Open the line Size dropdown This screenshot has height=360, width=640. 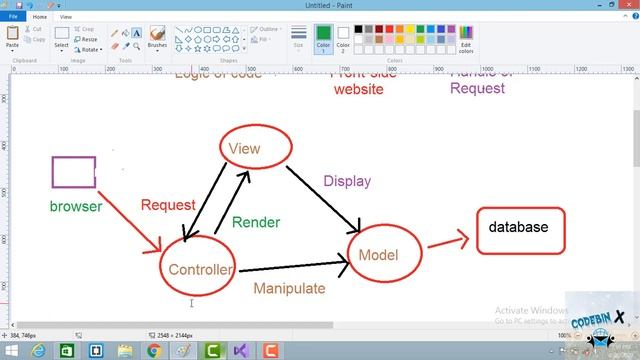(299, 39)
